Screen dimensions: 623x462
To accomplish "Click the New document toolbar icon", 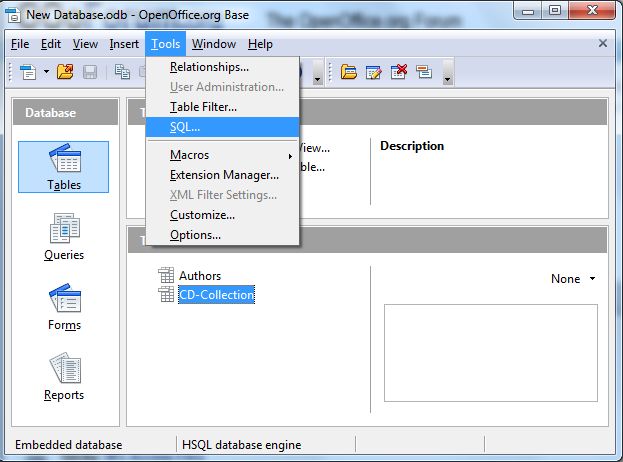I will click(28, 72).
